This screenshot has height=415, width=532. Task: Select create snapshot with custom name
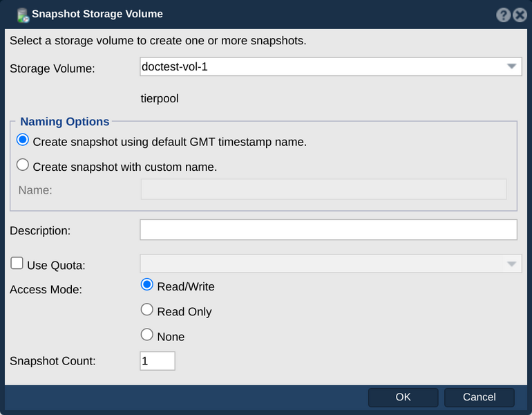pyautogui.click(x=23, y=165)
